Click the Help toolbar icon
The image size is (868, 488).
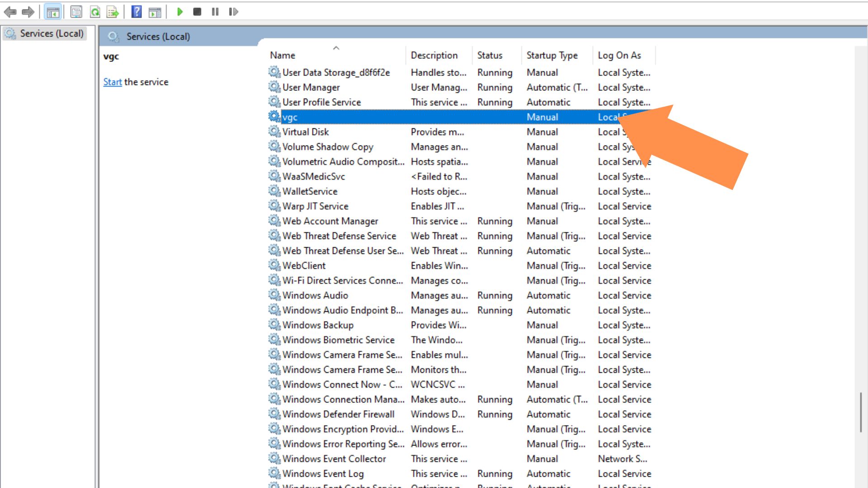coord(135,11)
